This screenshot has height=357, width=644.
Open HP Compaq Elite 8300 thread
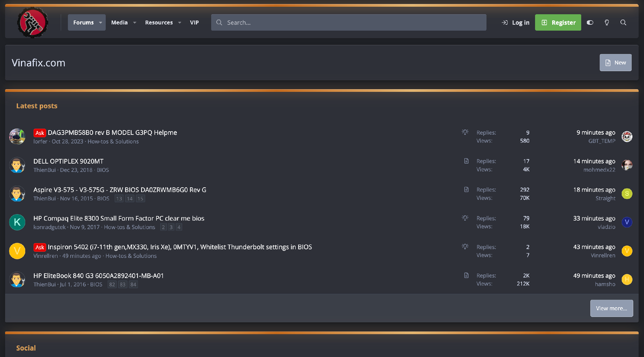point(119,218)
